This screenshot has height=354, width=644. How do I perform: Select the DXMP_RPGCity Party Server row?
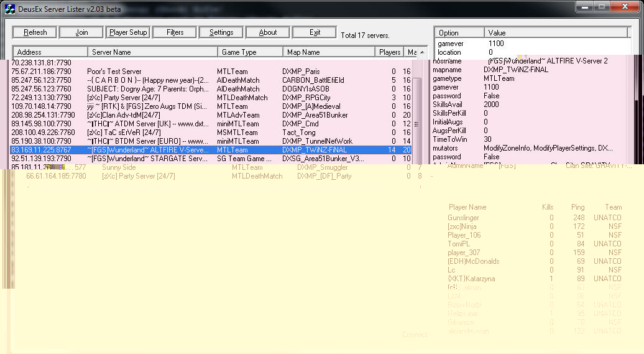click(123, 98)
